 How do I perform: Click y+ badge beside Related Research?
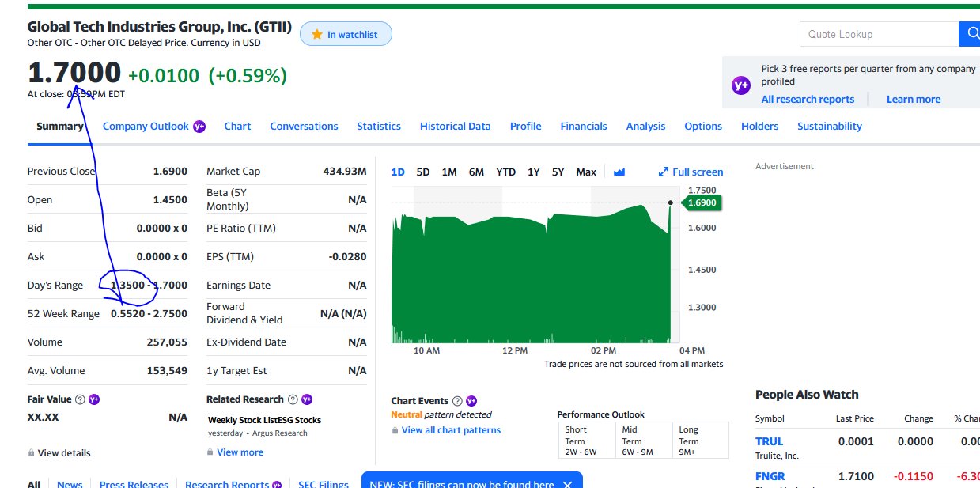(307, 399)
